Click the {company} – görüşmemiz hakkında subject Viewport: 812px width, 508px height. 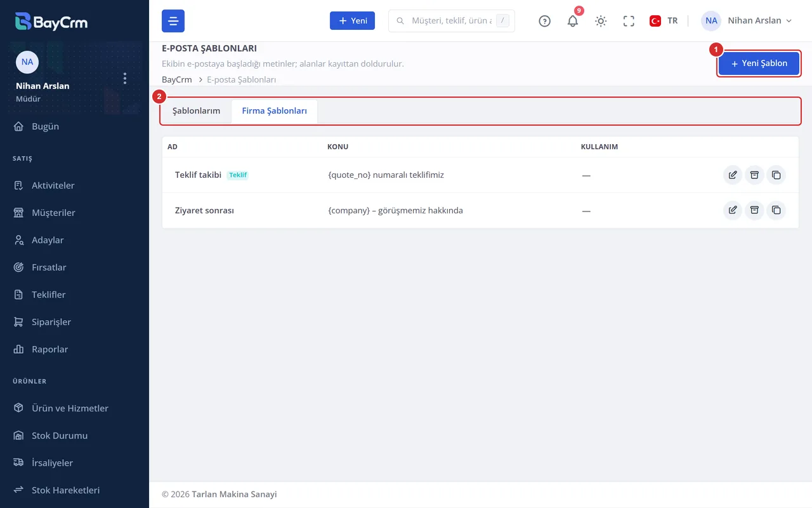click(395, 210)
